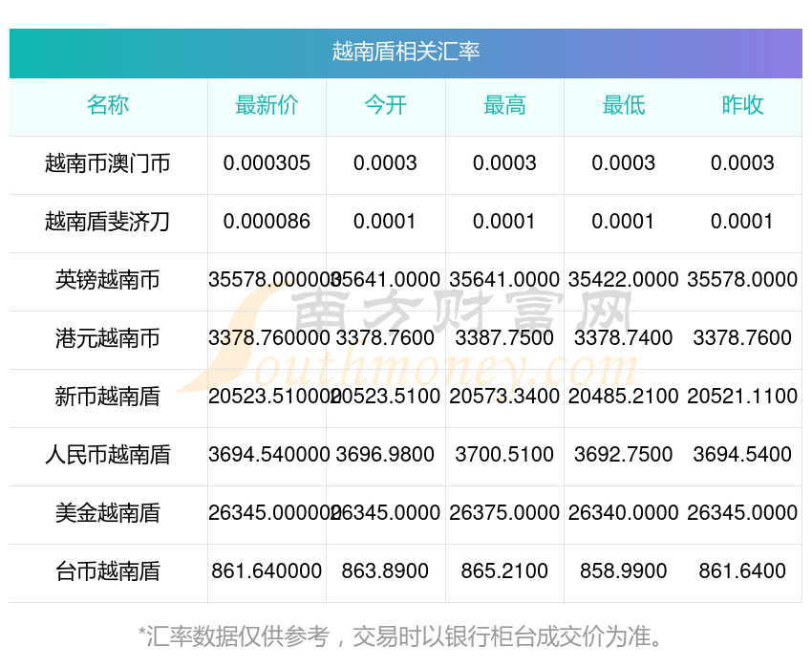Viewport: 812px width, 667px height.
Task: Click the 人民币越南盾 previous close 3694.5400
Action: click(742, 455)
